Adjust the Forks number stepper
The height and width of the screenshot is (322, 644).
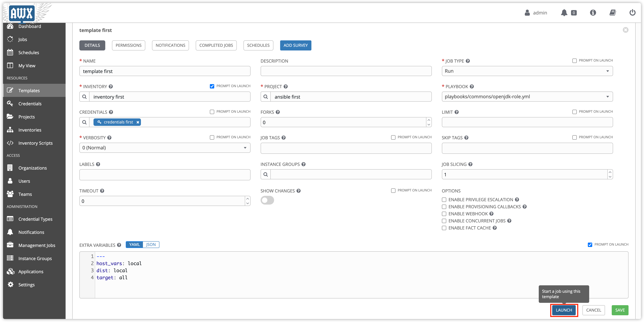tap(429, 122)
